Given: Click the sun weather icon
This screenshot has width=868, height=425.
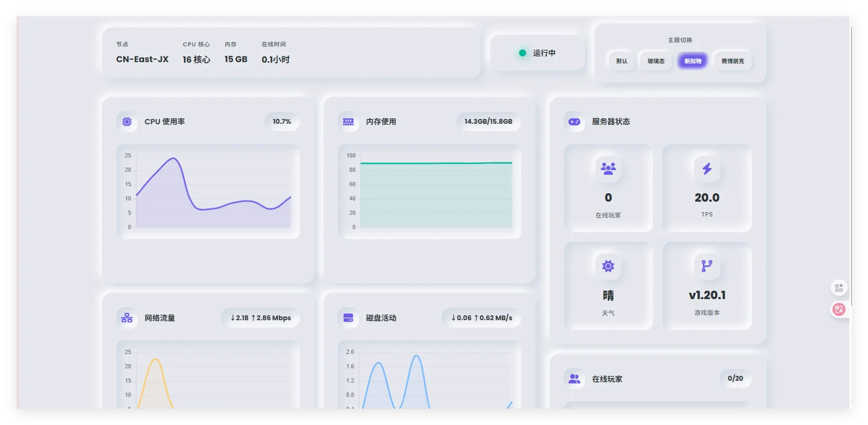Looking at the screenshot, I should (608, 266).
